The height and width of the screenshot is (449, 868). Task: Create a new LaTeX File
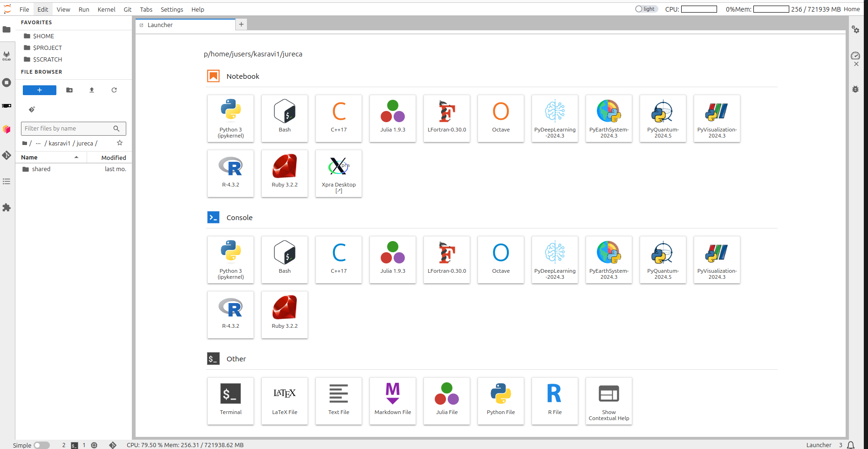[284, 401]
